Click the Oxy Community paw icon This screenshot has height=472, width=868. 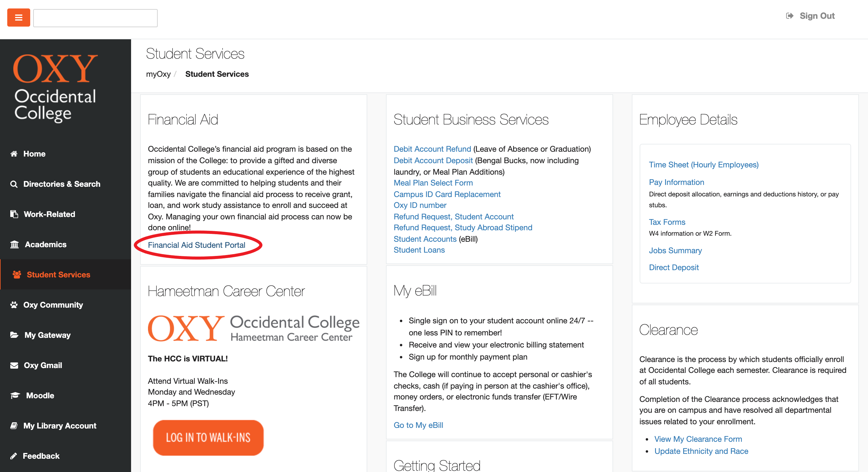(x=14, y=305)
